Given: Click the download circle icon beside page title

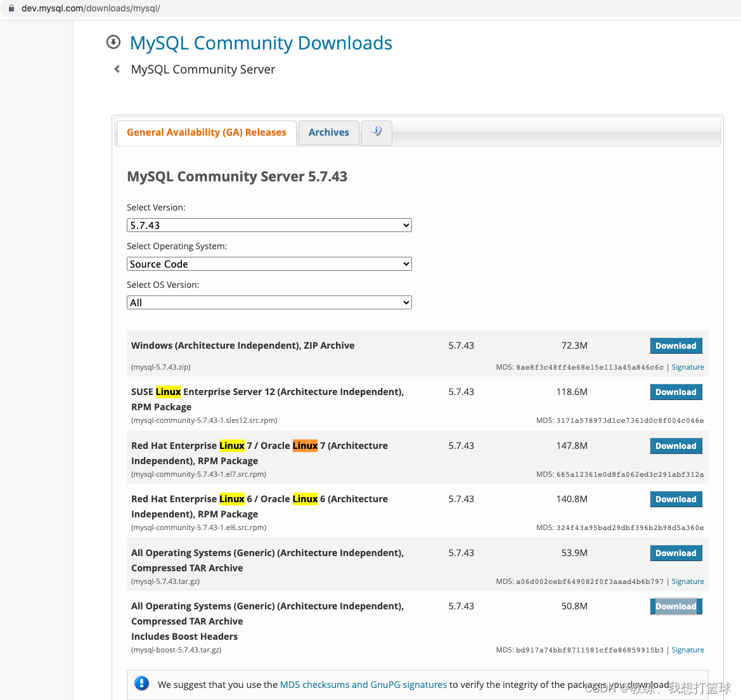Looking at the screenshot, I should tap(113, 42).
